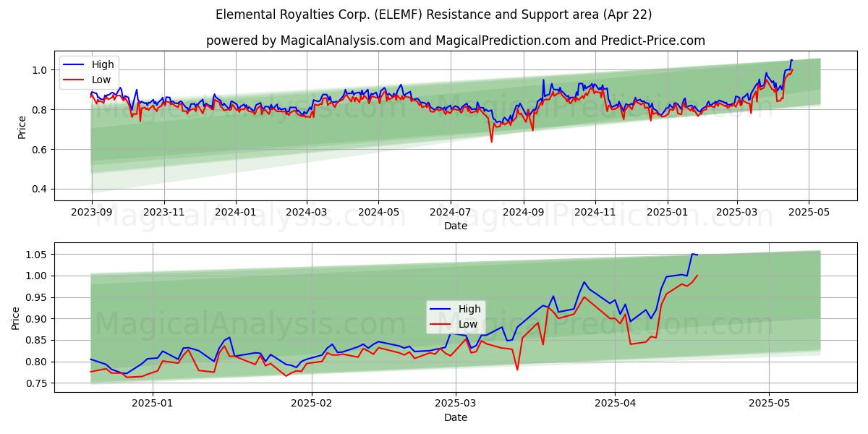The image size is (868, 434).
Task: Click the '1.0' price tick on top chart
Action: click(40, 70)
